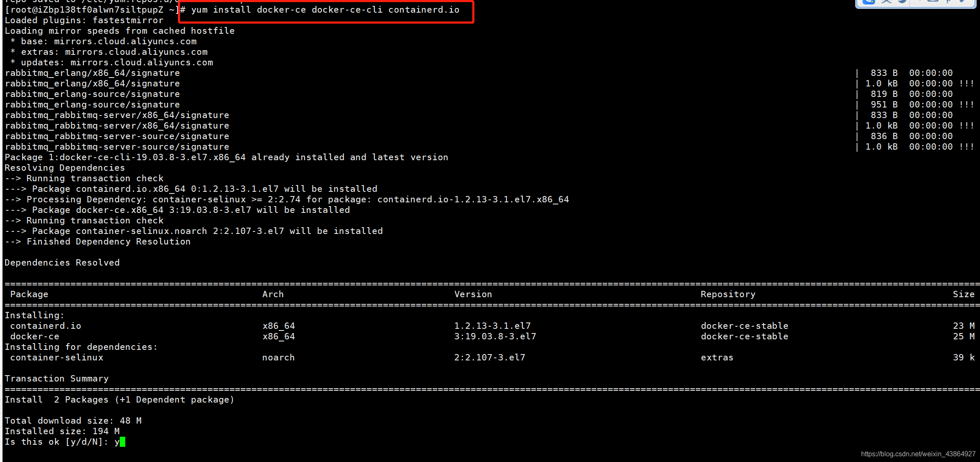Click the 'Dependencies Resolved' line
This screenshot has height=462, width=980.
62,263
